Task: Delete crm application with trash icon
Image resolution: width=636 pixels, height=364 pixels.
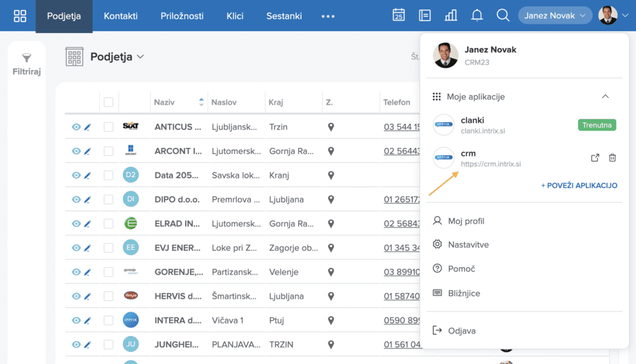Action: coord(612,158)
